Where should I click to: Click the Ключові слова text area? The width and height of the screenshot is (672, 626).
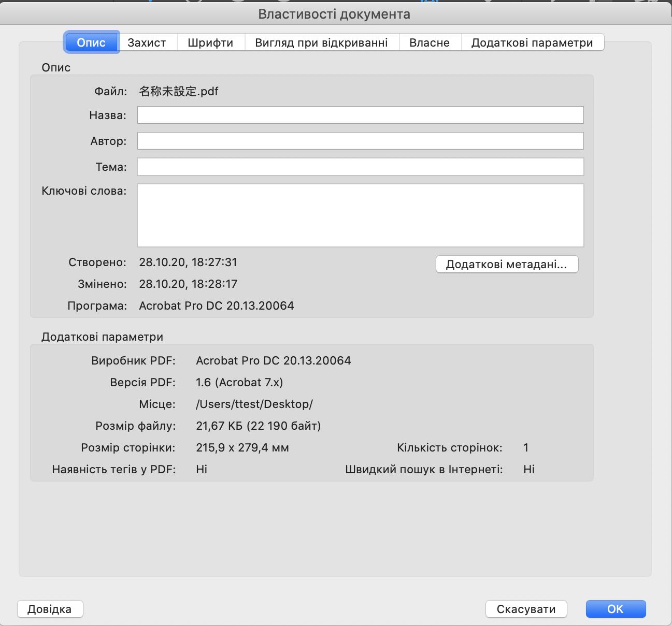click(x=361, y=215)
